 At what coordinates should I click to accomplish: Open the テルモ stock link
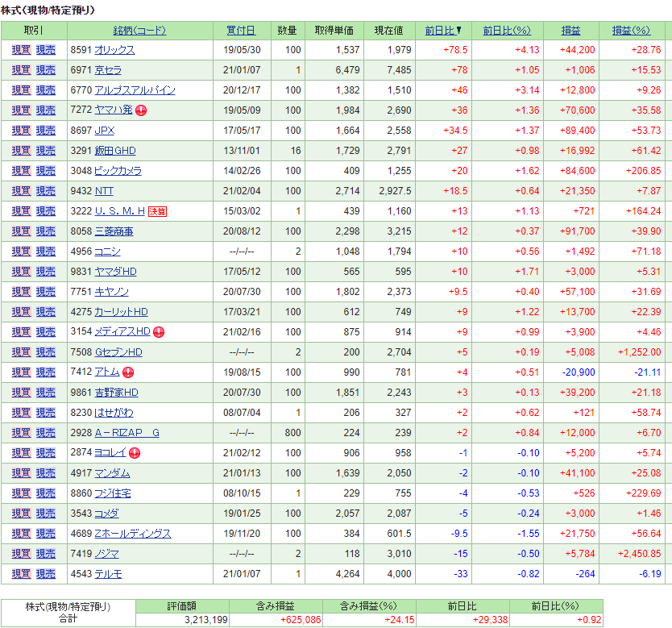pyautogui.click(x=108, y=574)
